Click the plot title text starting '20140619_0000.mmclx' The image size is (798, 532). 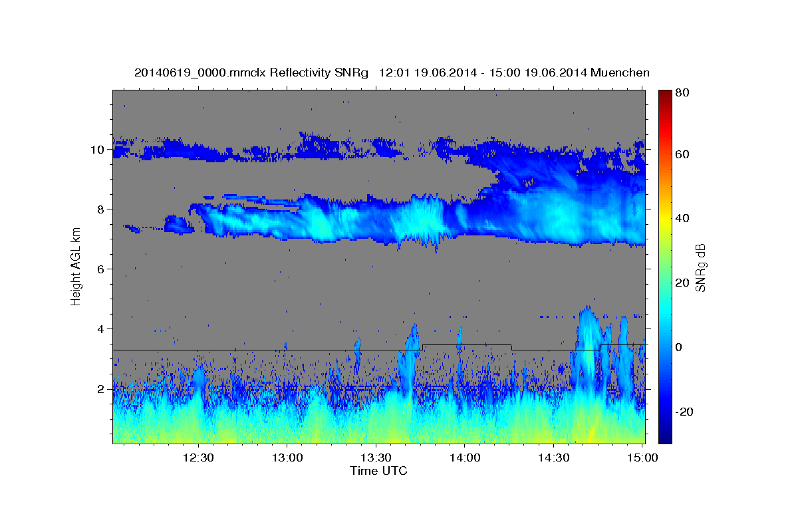click(x=392, y=72)
